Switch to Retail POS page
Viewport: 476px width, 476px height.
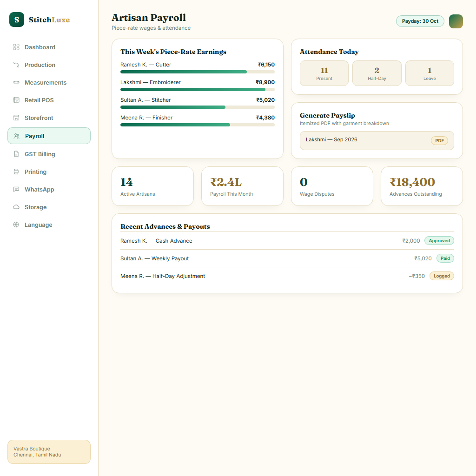(x=49, y=100)
